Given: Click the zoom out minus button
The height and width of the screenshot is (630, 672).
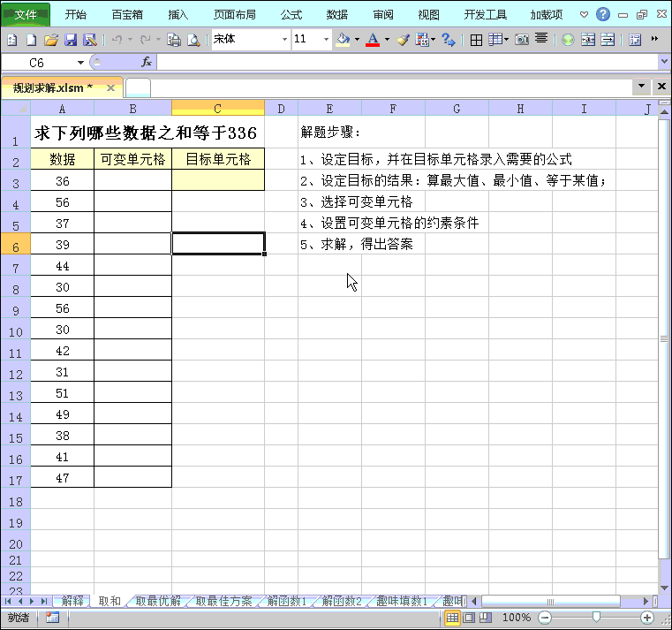Looking at the screenshot, I should [545, 618].
